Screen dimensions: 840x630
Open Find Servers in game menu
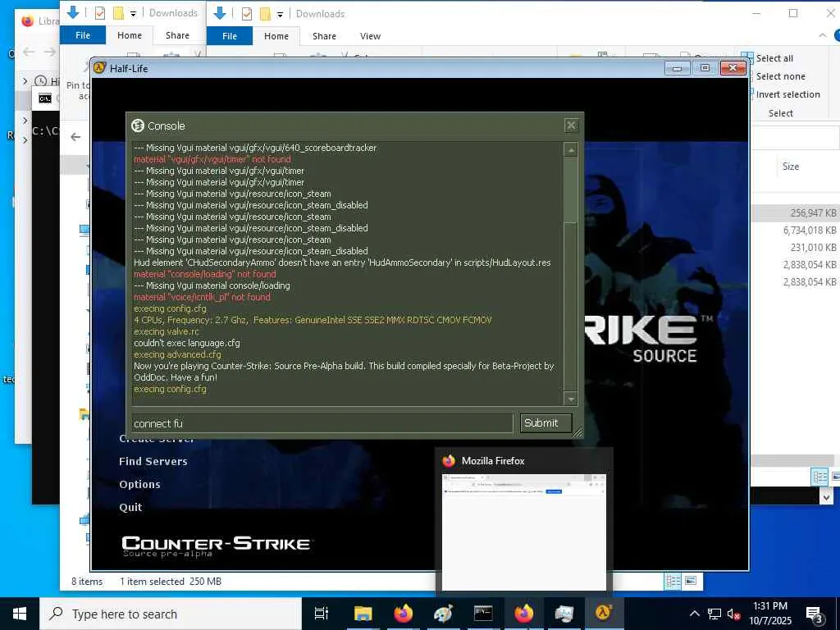pyautogui.click(x=153, y=461)
